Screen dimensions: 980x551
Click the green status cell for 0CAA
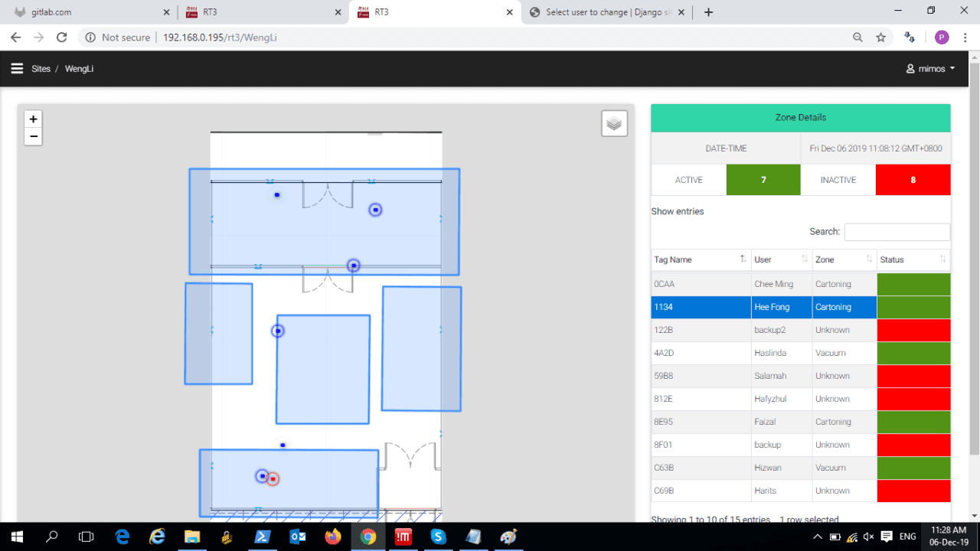913,284
